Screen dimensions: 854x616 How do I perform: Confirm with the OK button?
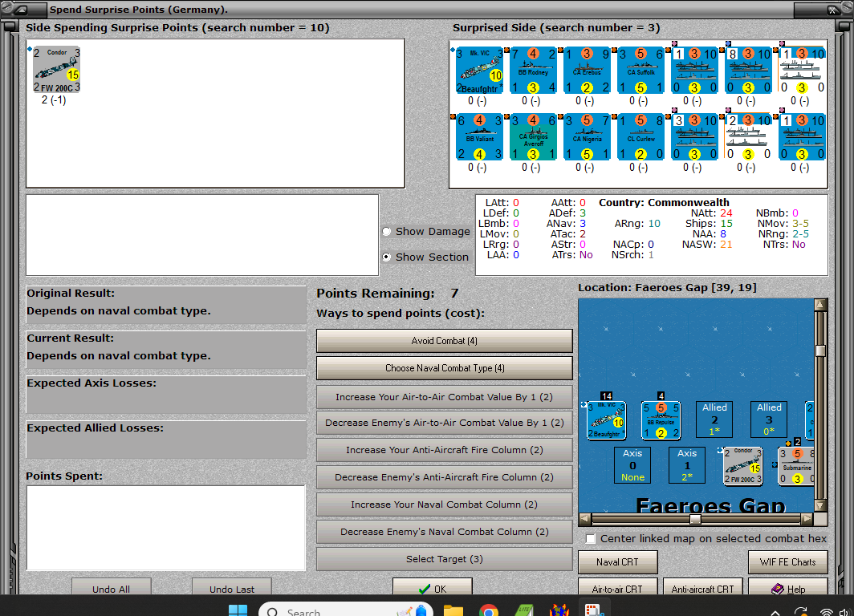click(x=433, y=588)
